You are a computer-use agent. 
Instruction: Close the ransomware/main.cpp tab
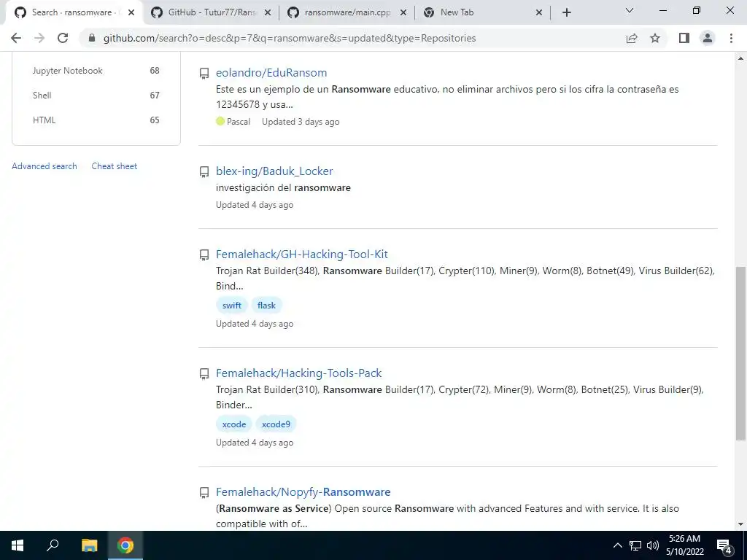click(403, 13)
